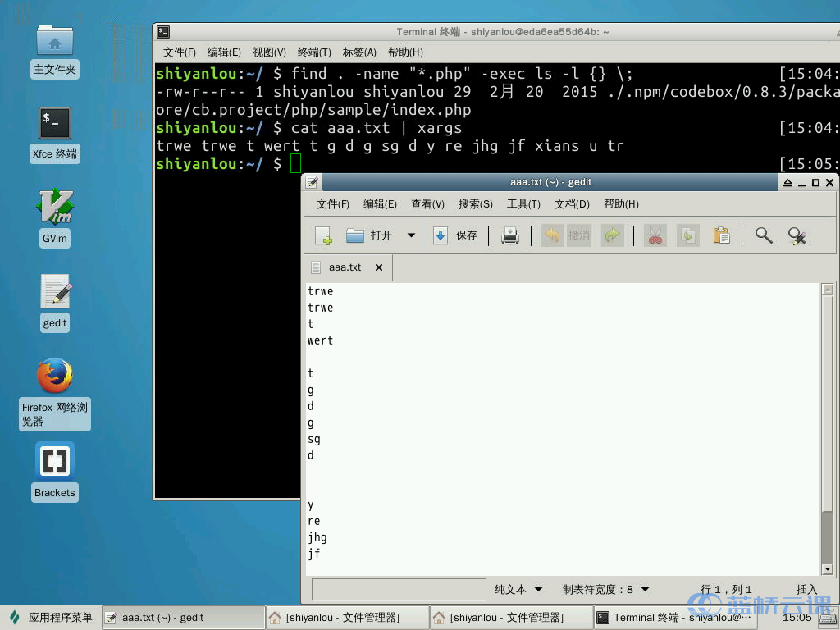
Task: Open find with the magnifier icon
Action: pyautogui.click(x=764, y=235)
